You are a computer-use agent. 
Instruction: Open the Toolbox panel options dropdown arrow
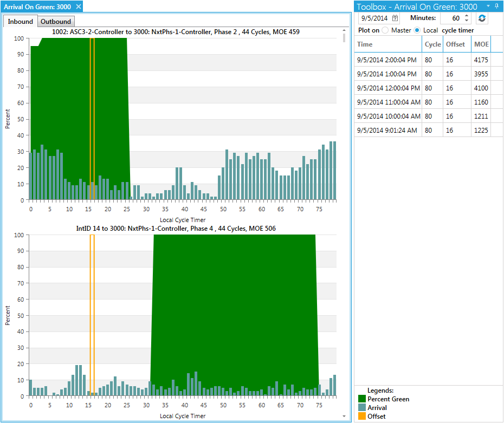coord(488,6)
